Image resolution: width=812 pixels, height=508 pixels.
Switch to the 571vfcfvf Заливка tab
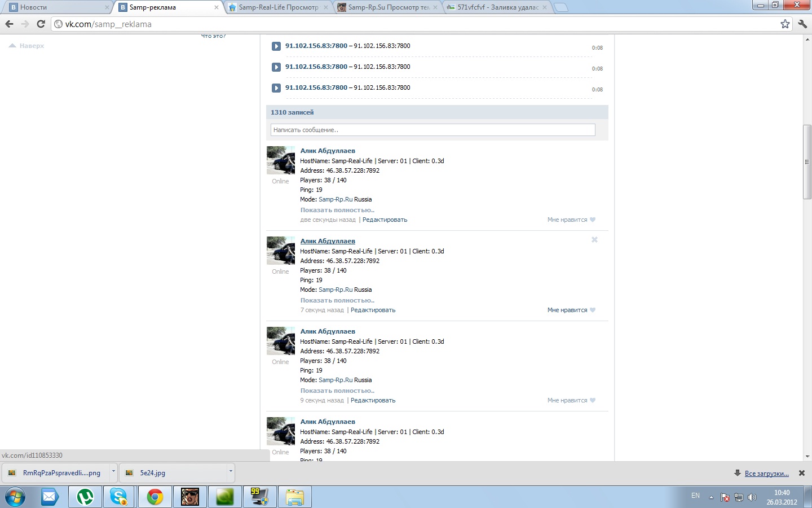click(x=497, y=7)
